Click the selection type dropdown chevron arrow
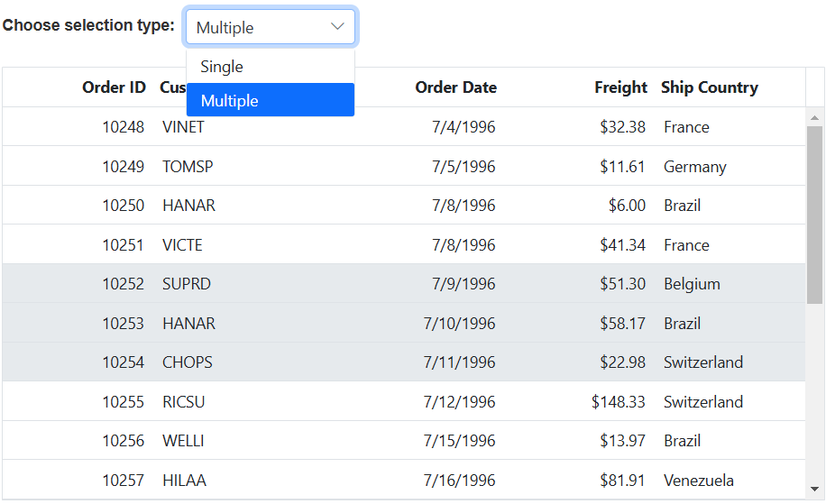Viewport: 826px width, 504px height. (x=338, y=27)
